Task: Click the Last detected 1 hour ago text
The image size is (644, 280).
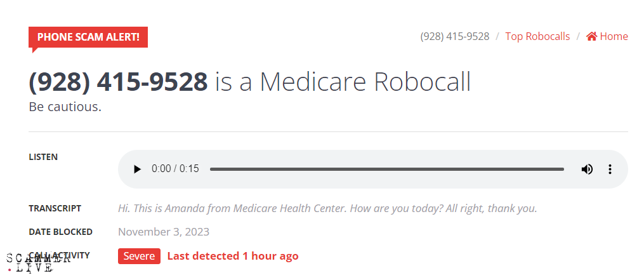Action: coord(232,256)
